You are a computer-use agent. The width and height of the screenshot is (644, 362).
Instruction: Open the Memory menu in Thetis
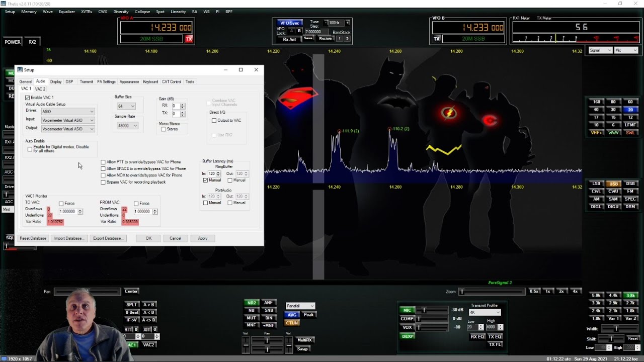[x=29, y=12]
